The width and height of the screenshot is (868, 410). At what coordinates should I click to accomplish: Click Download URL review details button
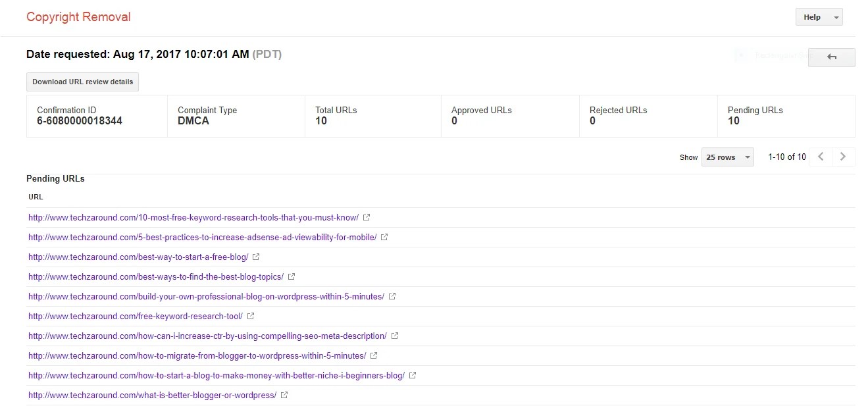(x=83, y=82)
